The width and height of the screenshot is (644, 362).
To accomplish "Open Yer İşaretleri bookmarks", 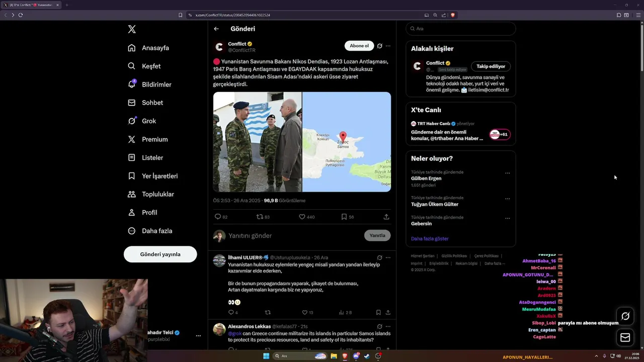I will [x=153, y=176].
